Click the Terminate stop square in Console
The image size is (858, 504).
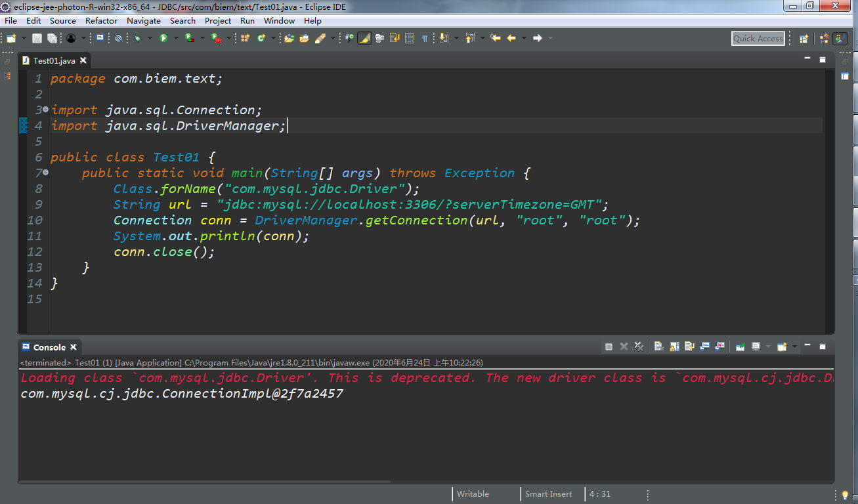coord(609,346)
